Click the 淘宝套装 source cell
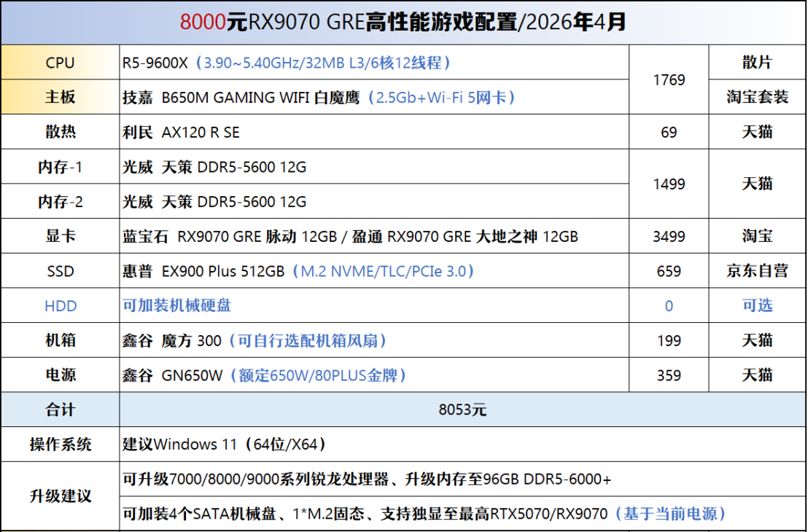This screenshot has width=808, height=532. [758, 97]
